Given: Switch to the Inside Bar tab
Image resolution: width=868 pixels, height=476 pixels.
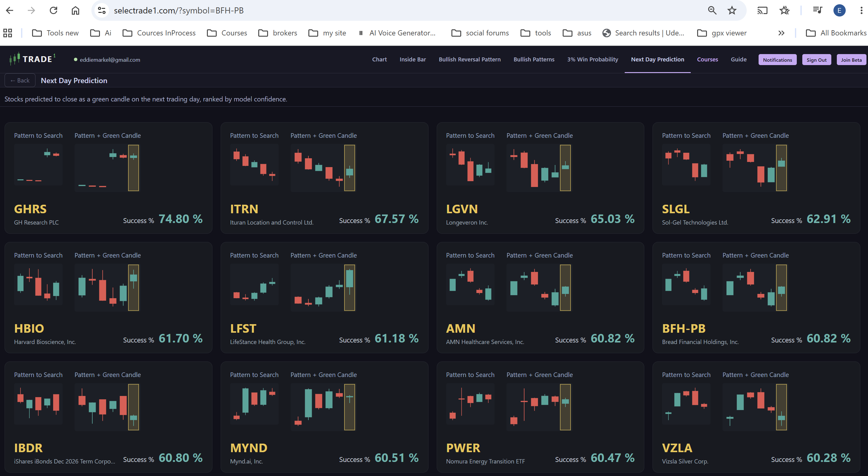Looking at the screenshot, I should [x=413, y=59].
